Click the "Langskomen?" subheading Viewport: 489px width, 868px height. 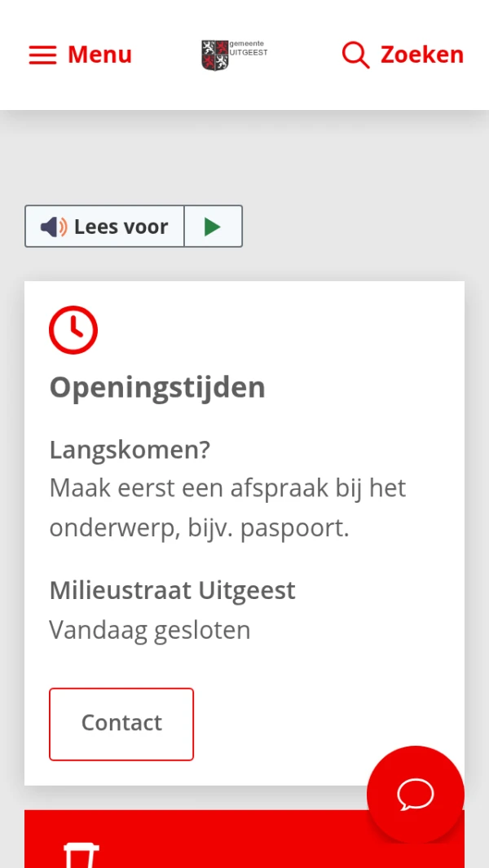(130, 449)
